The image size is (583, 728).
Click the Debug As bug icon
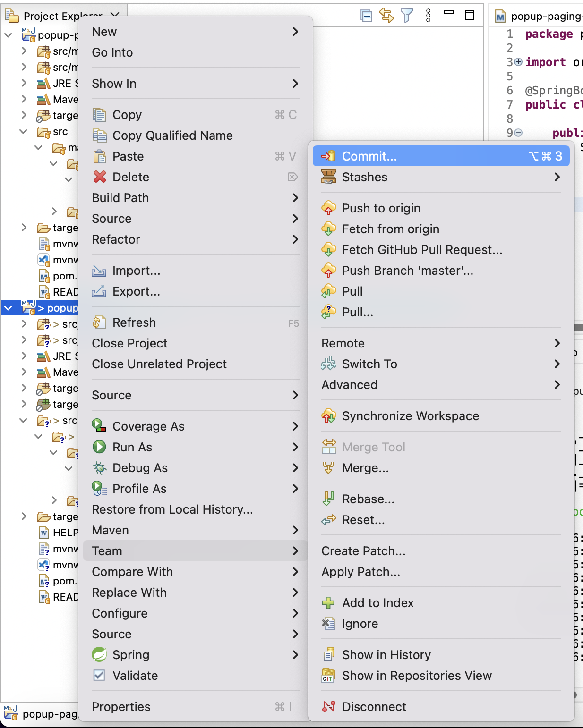pos(99,467)
